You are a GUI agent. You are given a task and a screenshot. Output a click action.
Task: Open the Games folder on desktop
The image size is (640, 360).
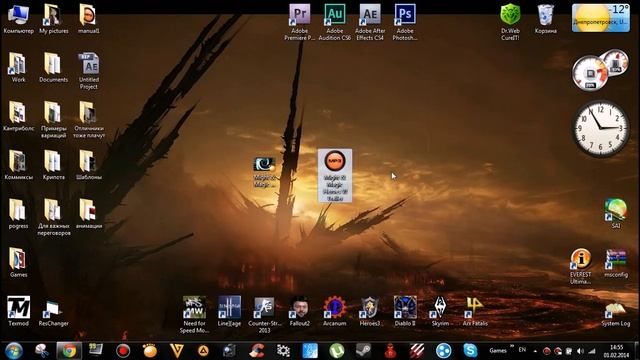point(18,262)
